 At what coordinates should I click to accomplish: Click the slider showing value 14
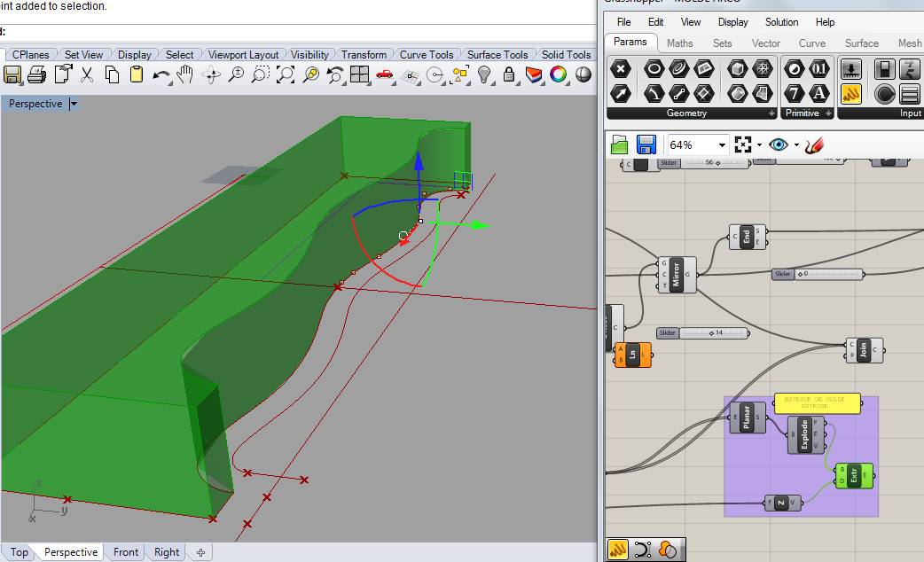coord(702,332)
